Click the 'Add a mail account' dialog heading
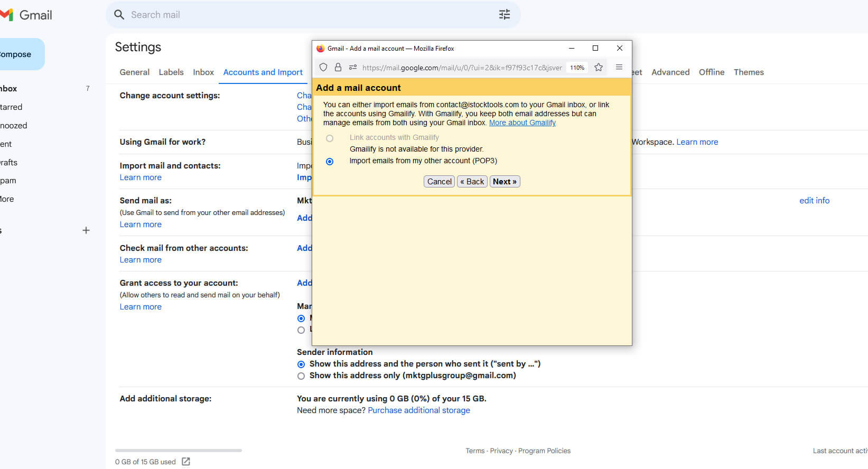868x469 pixels. 358,88
